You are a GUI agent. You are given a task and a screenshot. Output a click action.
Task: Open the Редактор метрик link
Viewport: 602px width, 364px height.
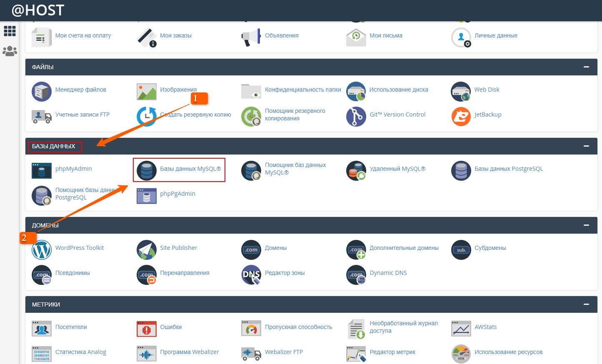(392, 352)
